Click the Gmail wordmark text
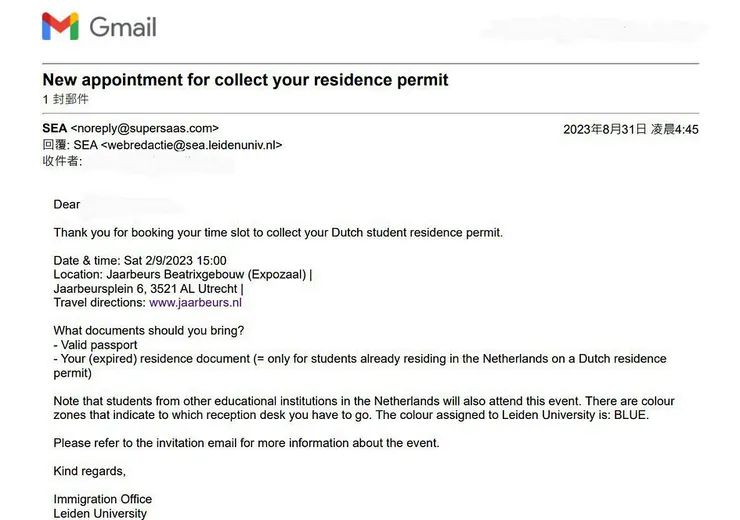This screenshot has width=740, height=520. point(123,27)
